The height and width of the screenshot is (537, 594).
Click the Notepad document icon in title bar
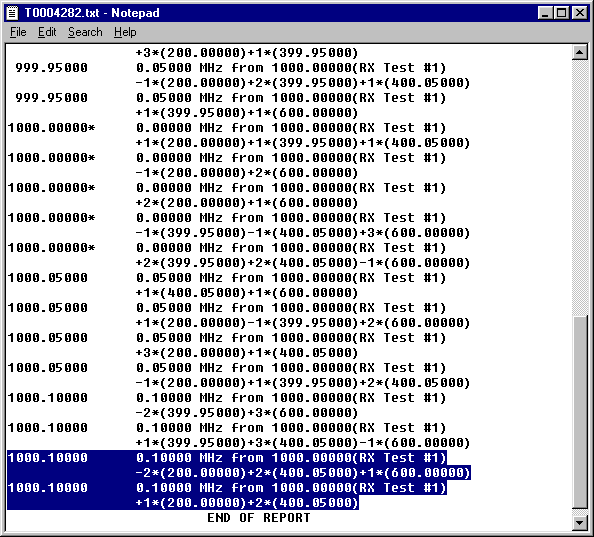coord(12,13)
